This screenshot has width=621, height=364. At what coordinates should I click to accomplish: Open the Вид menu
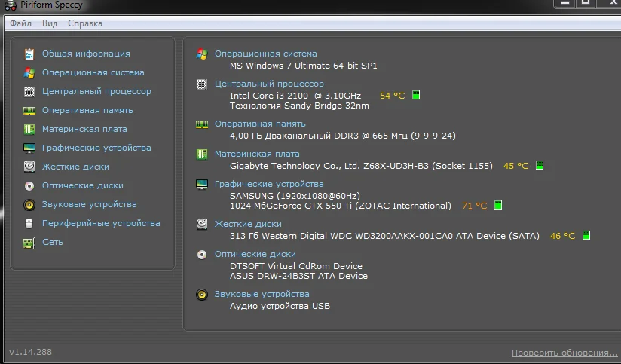click(x=50, y=23)
